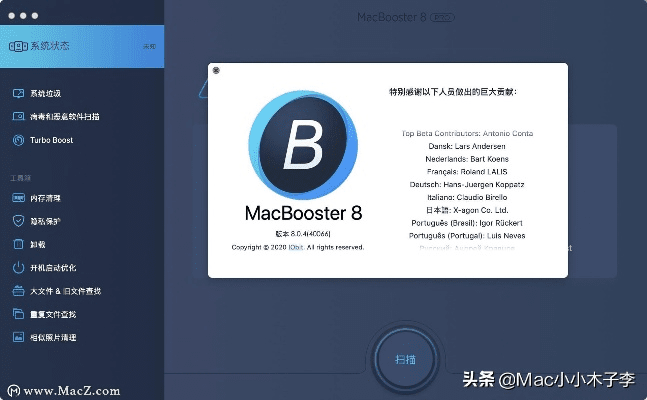Click the Deutsch: Hans-Juergen Koppatz credit
This screenshot has height=400, width=647.
[x=467, y=185]
